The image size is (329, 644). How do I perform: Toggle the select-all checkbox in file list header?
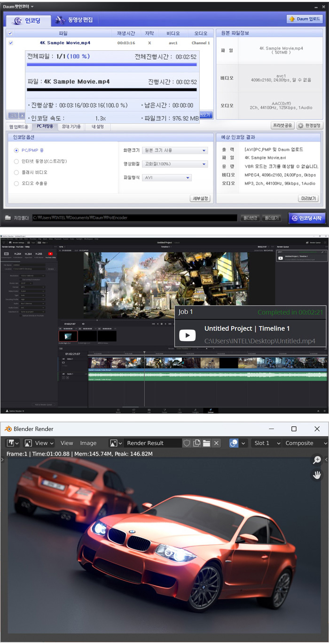click(x=11, y=33)
